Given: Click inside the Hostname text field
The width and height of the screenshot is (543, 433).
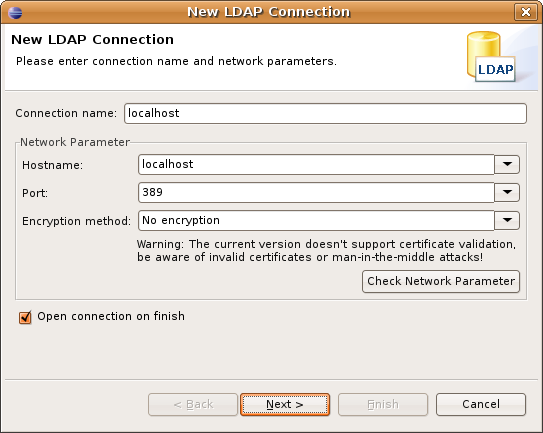Looking at the screenshot, I should (x=316, y=165).
